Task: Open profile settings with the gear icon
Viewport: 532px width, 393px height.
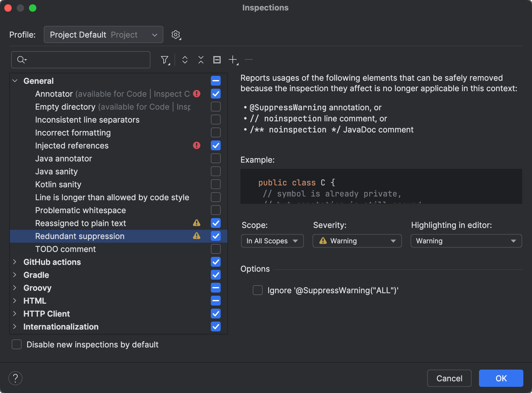Action: coord(176,35)
